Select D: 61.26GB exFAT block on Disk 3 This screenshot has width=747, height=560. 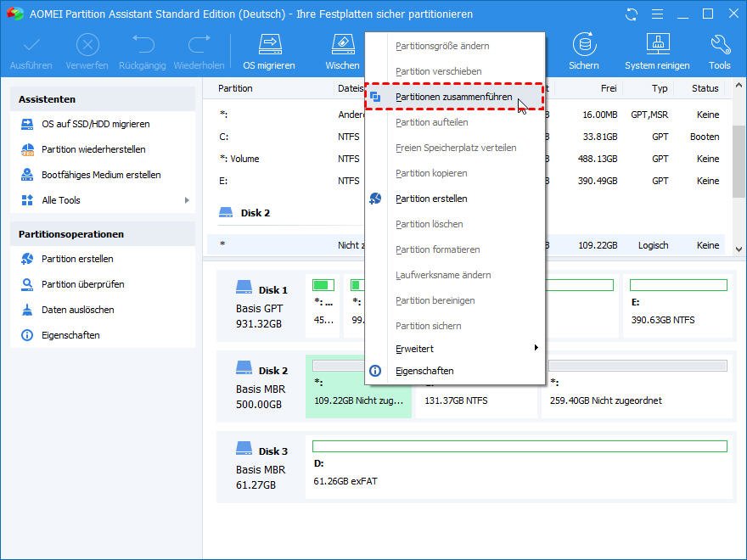520,467
